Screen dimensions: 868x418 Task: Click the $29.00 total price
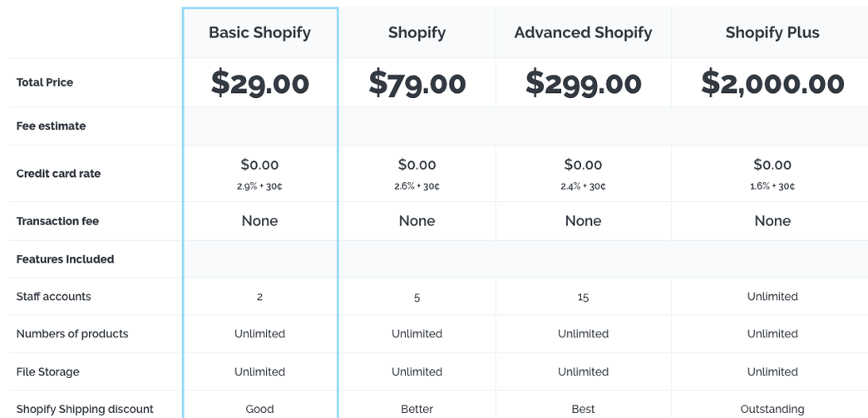pos(259,83)
